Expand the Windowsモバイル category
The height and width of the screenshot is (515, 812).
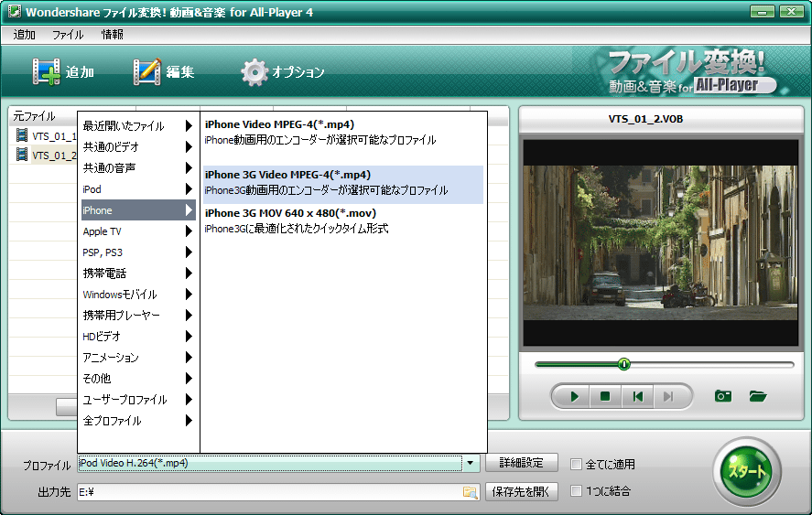(x=137, y=295)
